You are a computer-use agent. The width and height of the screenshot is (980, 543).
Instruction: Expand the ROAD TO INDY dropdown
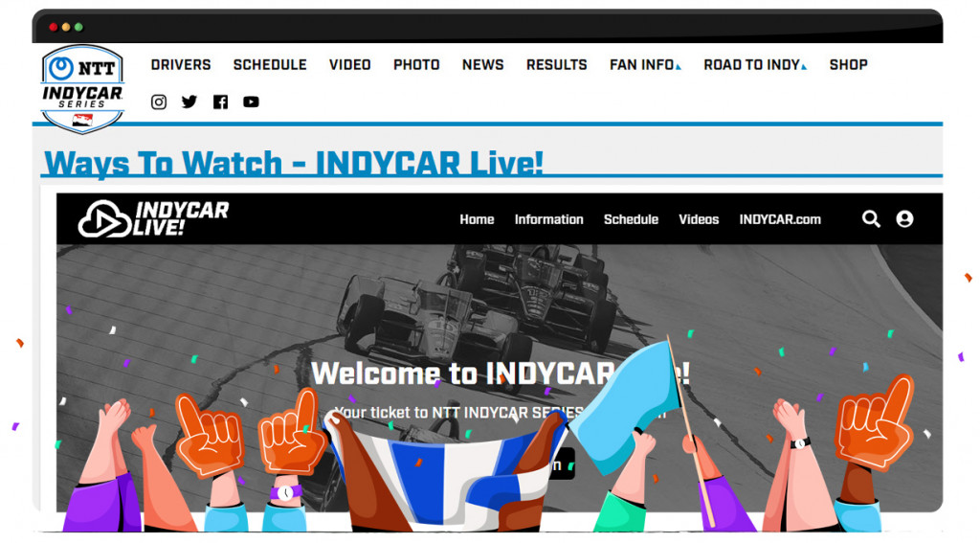755,65
